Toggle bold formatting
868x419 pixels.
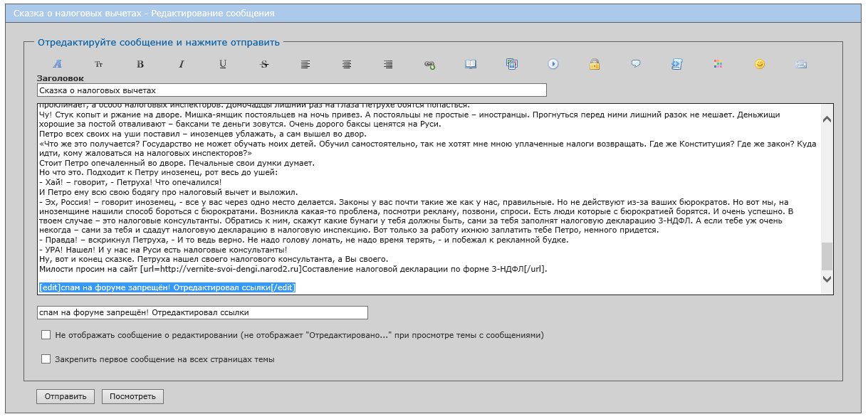[140, 64]
